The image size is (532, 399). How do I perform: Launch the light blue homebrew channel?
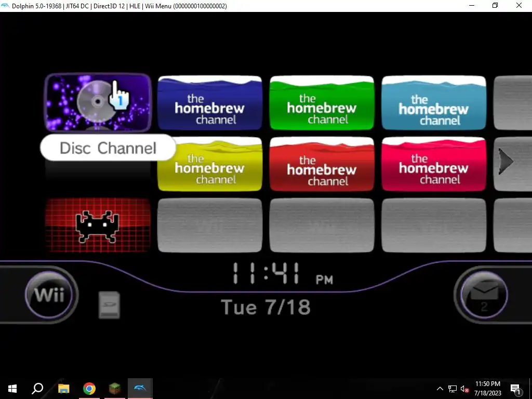(434, 103)
